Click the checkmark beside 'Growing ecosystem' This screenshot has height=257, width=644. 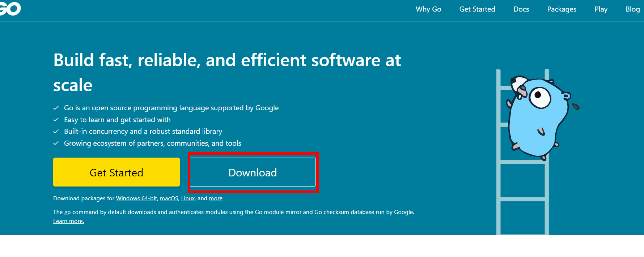56,143
